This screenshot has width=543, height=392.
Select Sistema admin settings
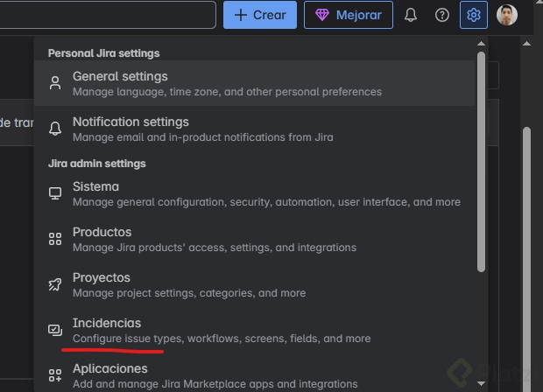tap(95, 186)
